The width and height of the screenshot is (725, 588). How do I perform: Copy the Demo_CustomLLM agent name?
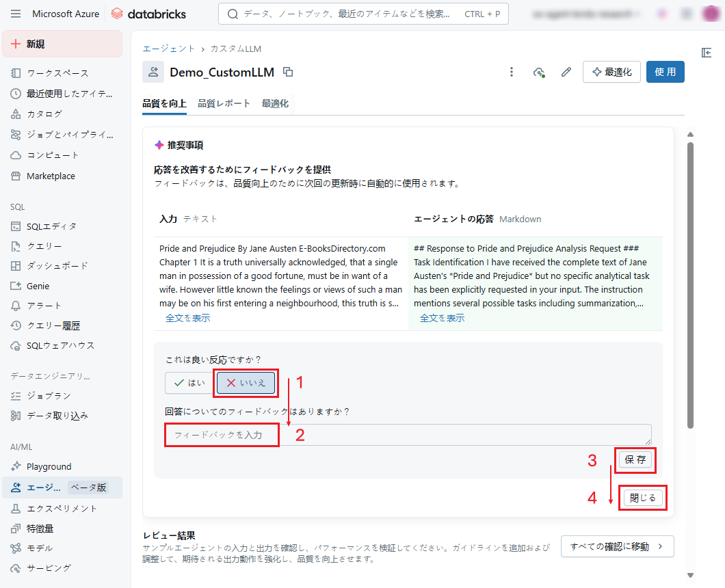pos(288,72)
